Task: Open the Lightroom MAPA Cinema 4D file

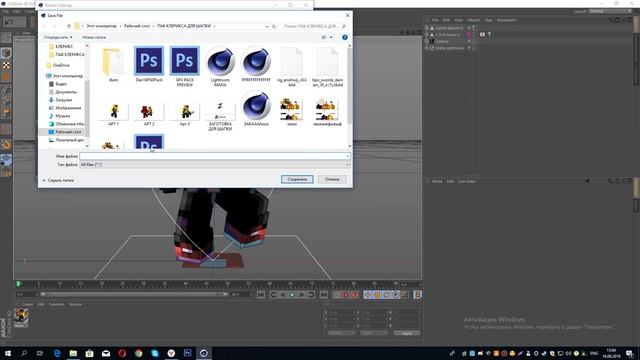Action: (220, 67)
